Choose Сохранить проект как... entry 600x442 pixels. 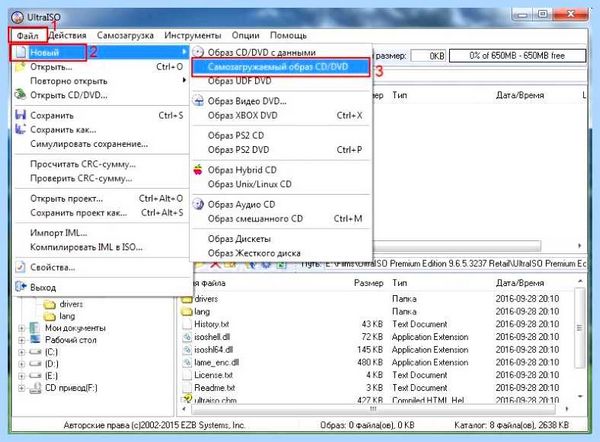101,213
